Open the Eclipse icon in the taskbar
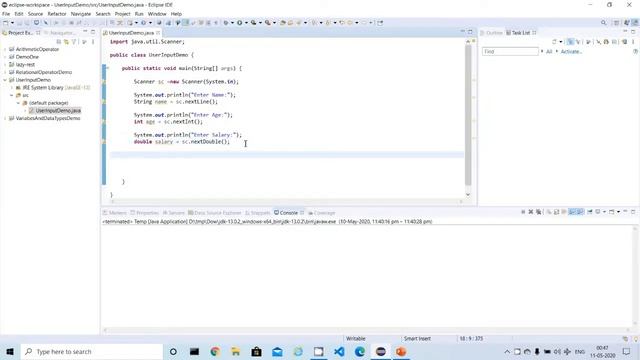This screenshot has width=640, height=360. pos(380,351)
